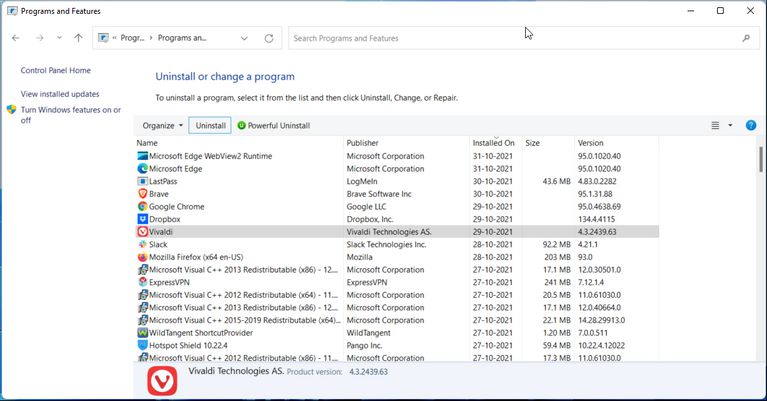Click the Up arrow navigation icon
767x401 pixels.
point(79,38)
